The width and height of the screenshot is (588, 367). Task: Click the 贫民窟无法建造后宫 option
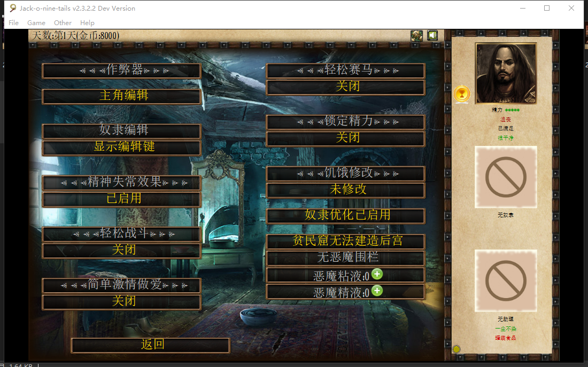click(x=345, y=241)
